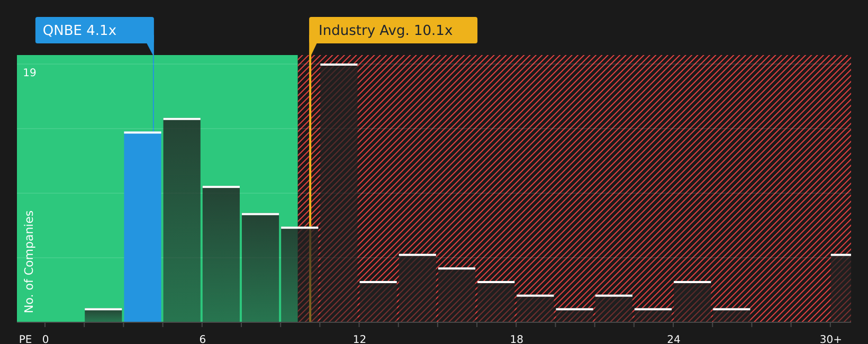Select the small bar between PE 1.5 and 3

pyautogui.click(x=103, y=315)
